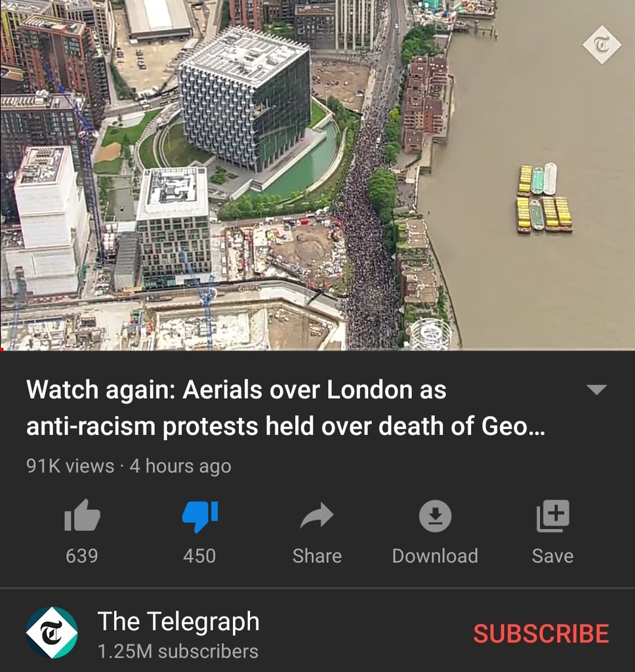635x672 pixels.
Task: Click the red progress bar start marker
Action: (2, 350)
